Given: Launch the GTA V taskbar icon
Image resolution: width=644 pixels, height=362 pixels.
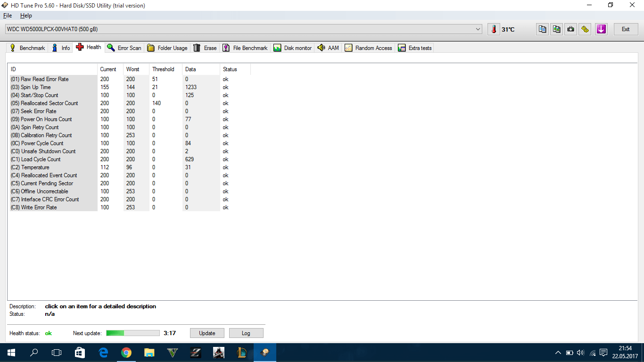Looking at the screenshot, I should [172, 353].
